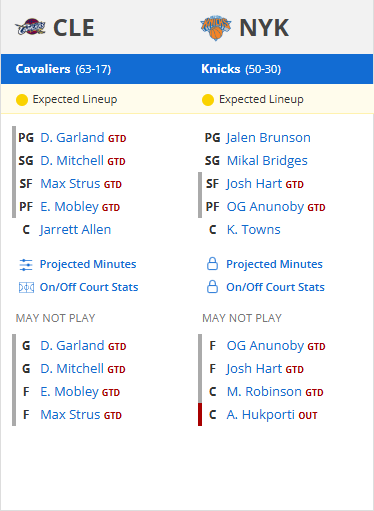This screenshot has width=374, height=511.
Task: Click the Cavaliers projected minutes sliders icon
Action: click(26, 265)
